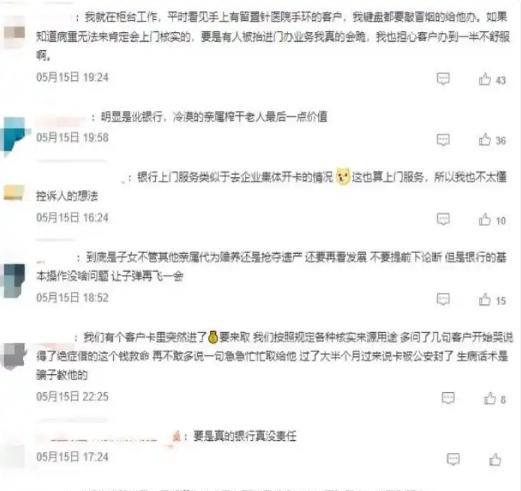Open the dark blue avatar of fourth commenter

(x=14, y=280)
